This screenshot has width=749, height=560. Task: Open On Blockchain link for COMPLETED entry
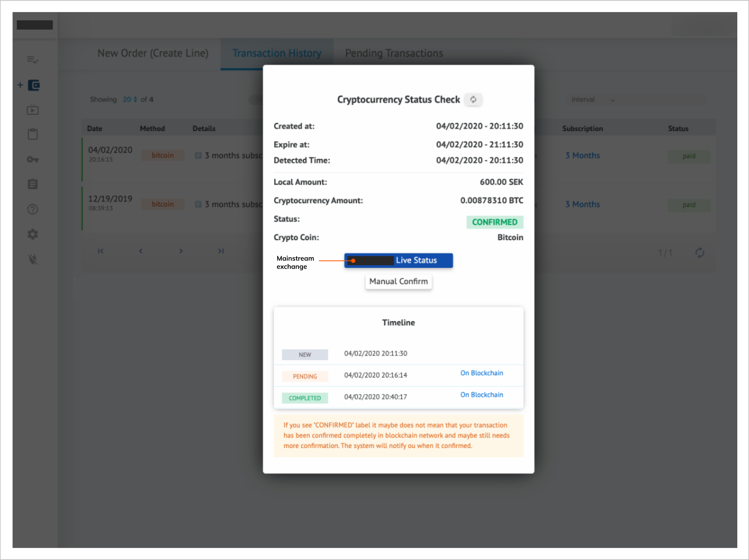point(481,395)
